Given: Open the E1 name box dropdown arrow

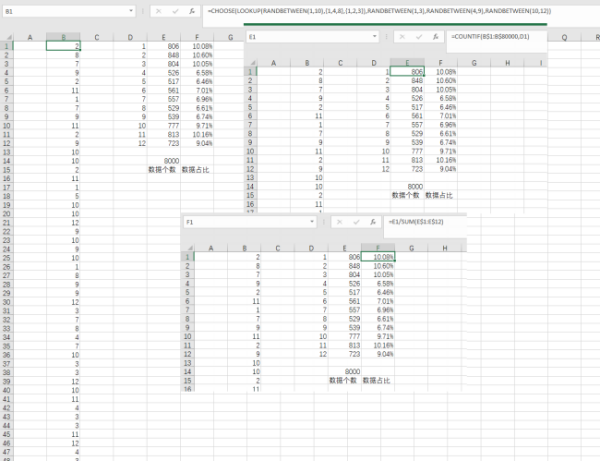Looking at the screenshot, I should coord(375,37).
